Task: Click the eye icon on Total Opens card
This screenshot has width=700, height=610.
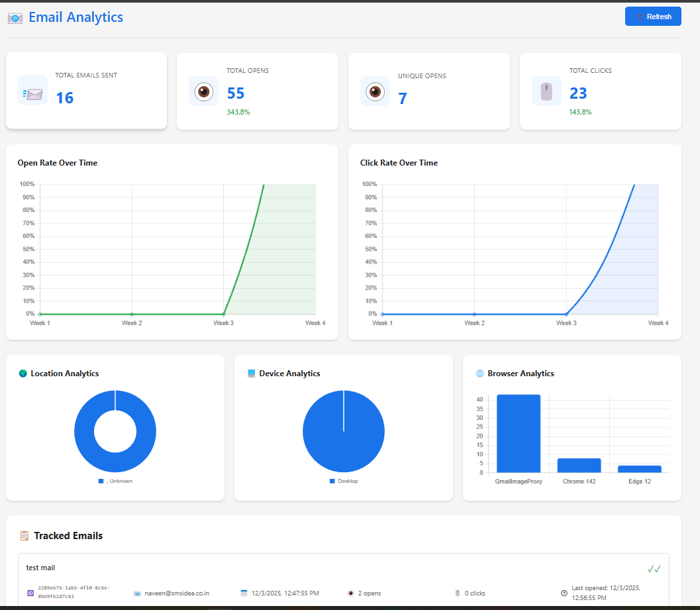Action: click(203, 91)
